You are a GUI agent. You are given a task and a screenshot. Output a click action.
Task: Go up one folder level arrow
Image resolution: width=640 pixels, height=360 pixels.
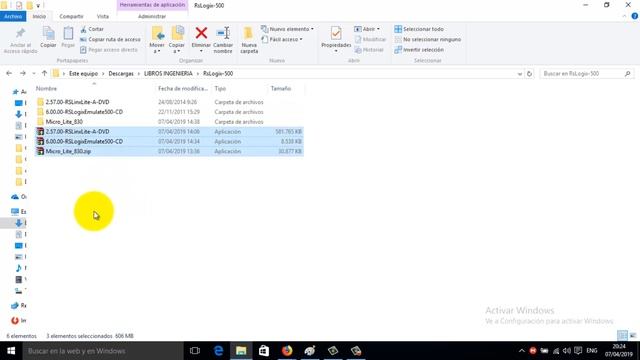point(44,73)
